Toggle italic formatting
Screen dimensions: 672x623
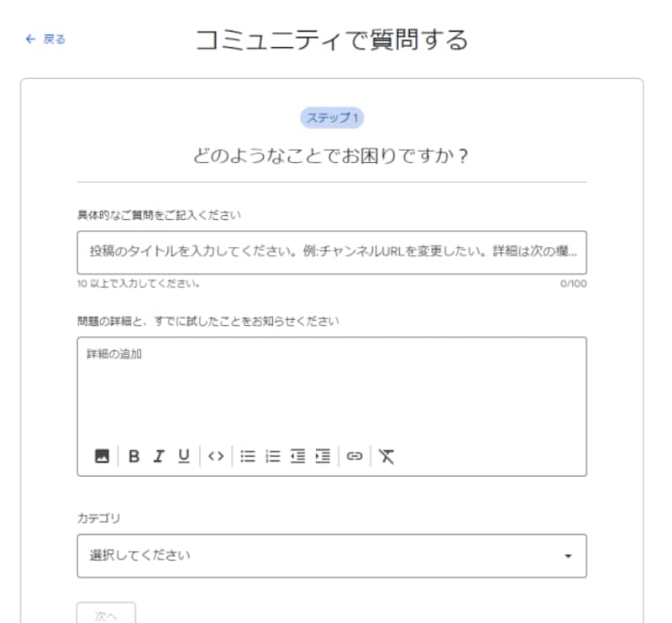click(x=158, y=456)
